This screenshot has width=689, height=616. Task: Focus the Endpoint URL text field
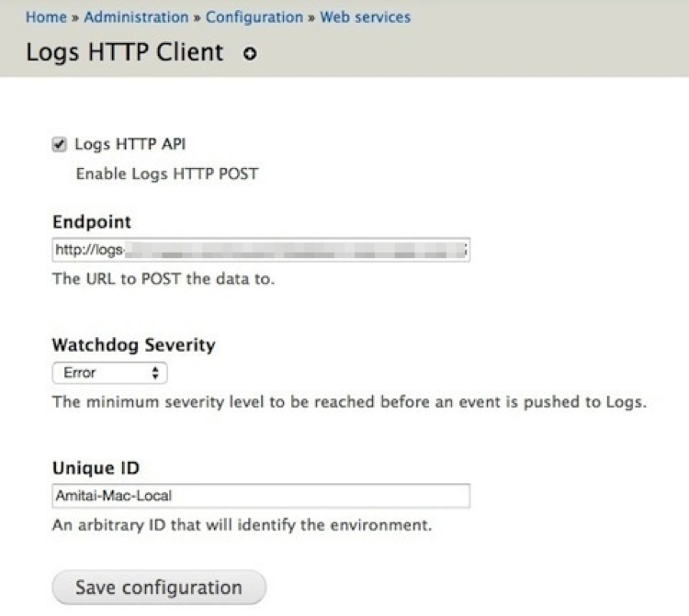click(x=261, y=251)
